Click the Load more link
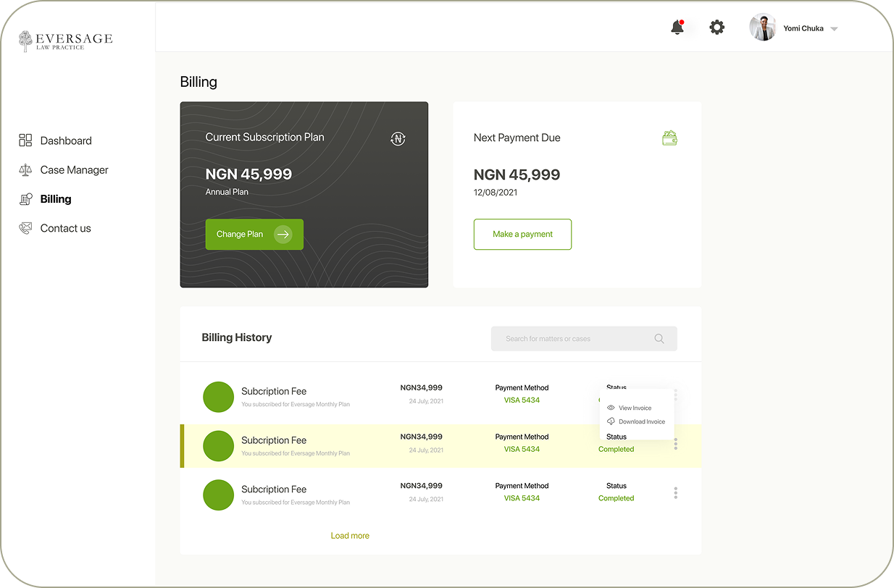The width and height of the screenshot is (894, 588). [x=350, y=535]
